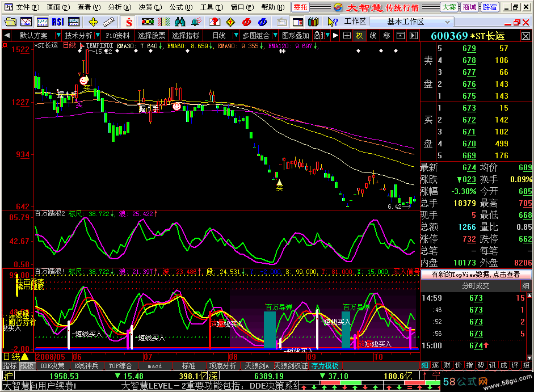This screenshot has height=392, width=534.
Task: Click the red S dollar icon
Action: [129, 22]
